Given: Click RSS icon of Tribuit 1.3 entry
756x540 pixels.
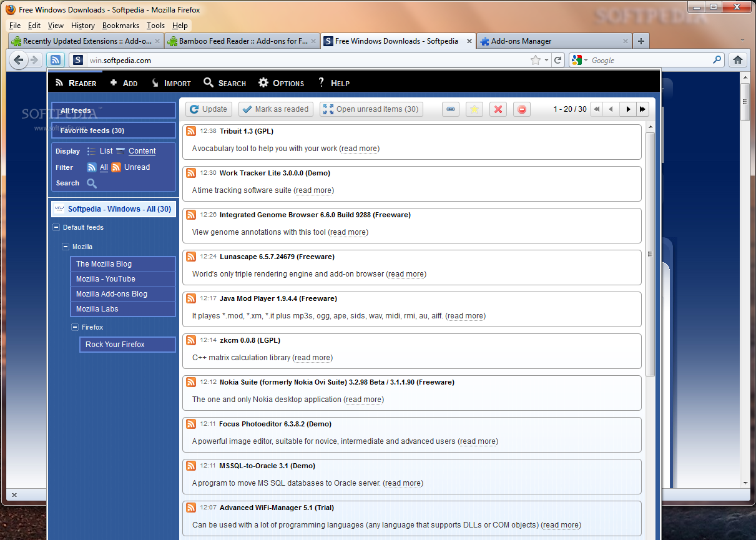Looking at the screenshot, I should pyautogui.click(x=191, y=131).
